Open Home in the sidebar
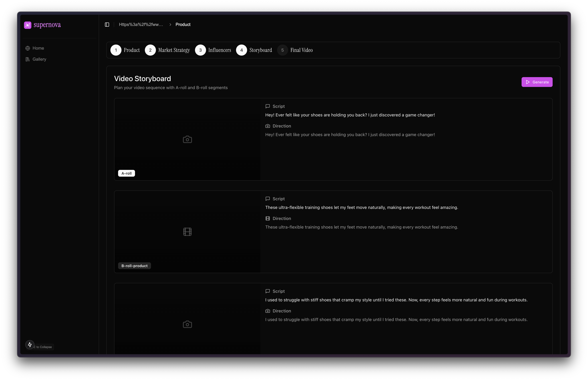Viewport: 588px width, 380px height. click(38, 48)
